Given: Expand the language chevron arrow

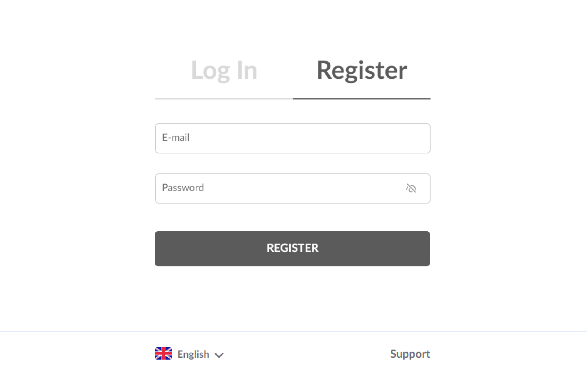Looking at the screenshot, I should tap(219, 355).
